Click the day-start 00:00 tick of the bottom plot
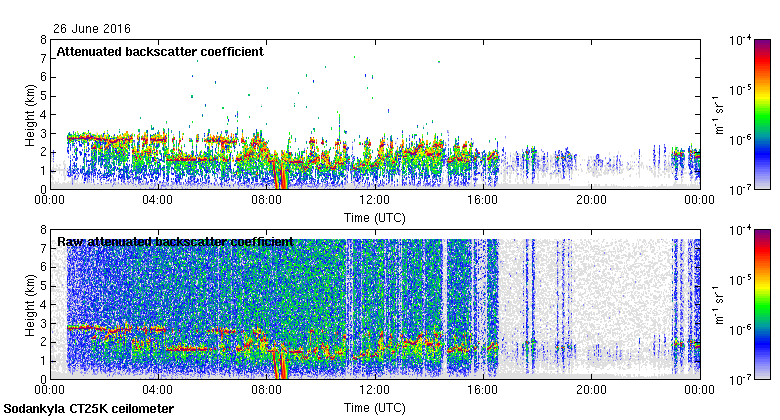 coord(49,390)
